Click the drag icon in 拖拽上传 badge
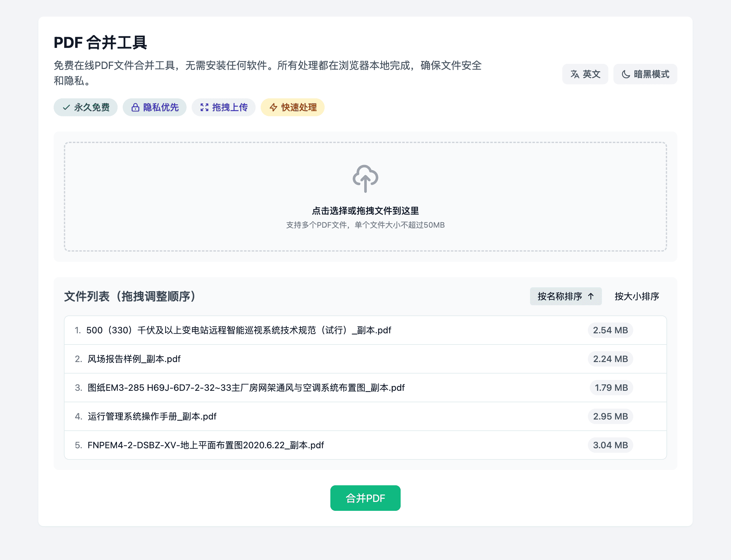Screen dimensions: 731x560 point(204,107)
